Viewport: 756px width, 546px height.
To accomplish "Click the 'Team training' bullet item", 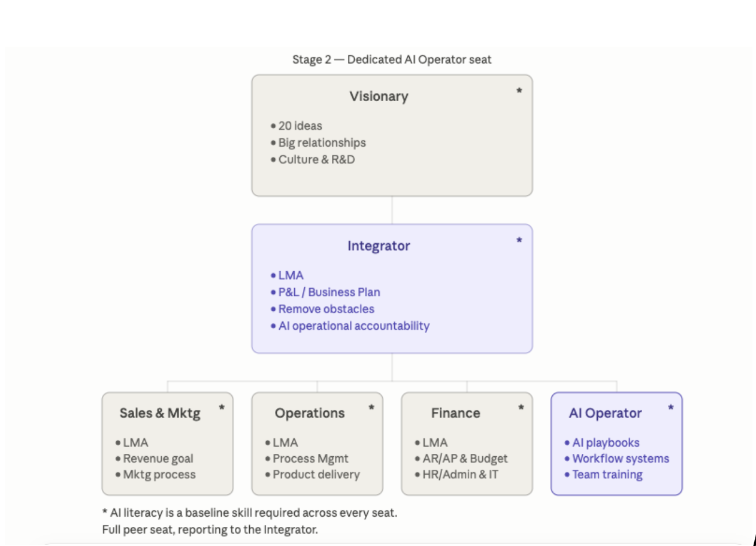I will click(603, 475).
